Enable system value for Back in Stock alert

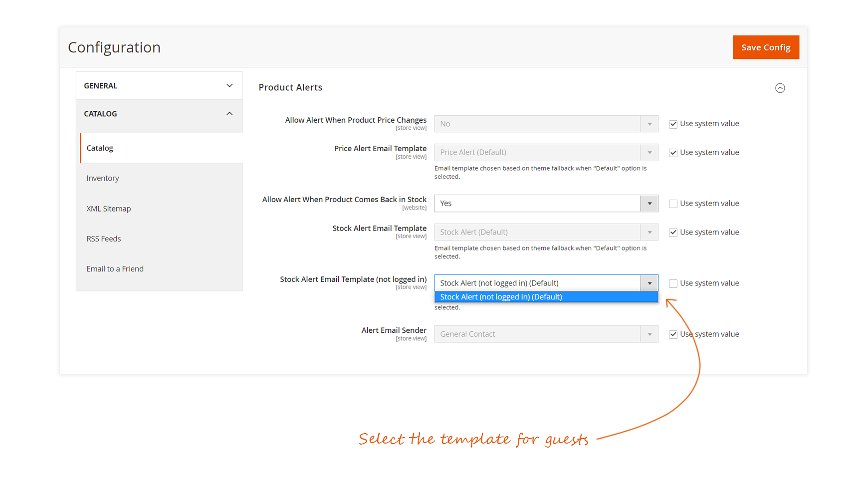[673, 204]
